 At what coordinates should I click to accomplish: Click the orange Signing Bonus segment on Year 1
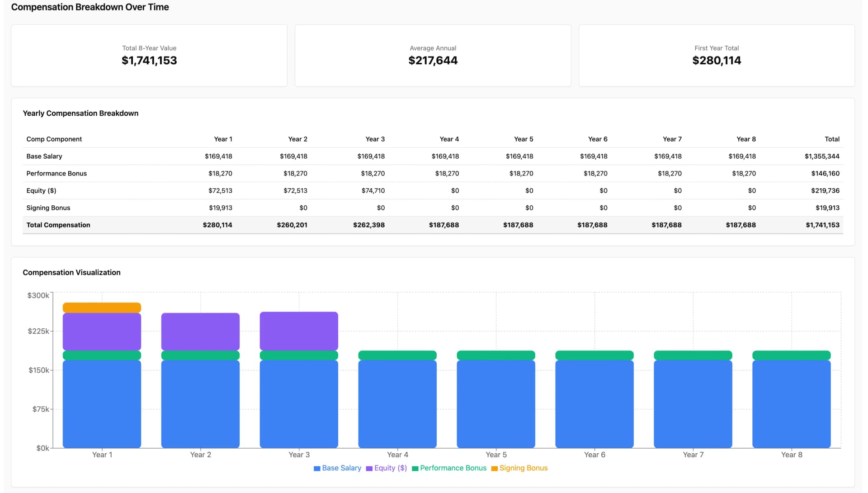pyautogui.click(x=102, y=307)
